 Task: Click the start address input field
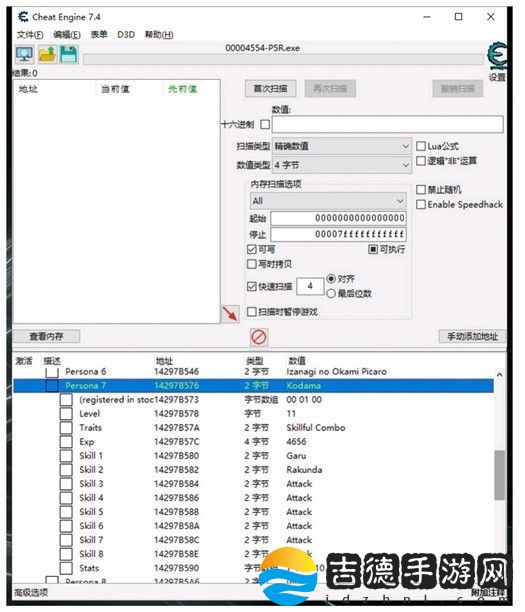point(338,218)
